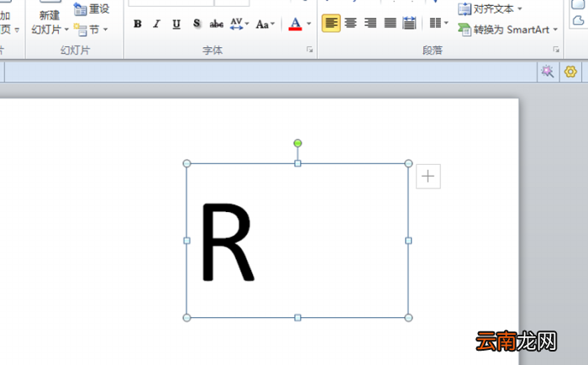Open the 段落 group dialog launcher
The image size is (588, 365).
coord(556,50)
